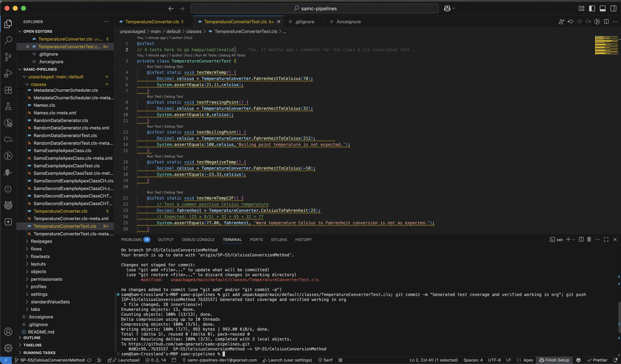Expand the OUTLINE section
Image resolution: width=621 pixels, height=364 pixels.
33,338
